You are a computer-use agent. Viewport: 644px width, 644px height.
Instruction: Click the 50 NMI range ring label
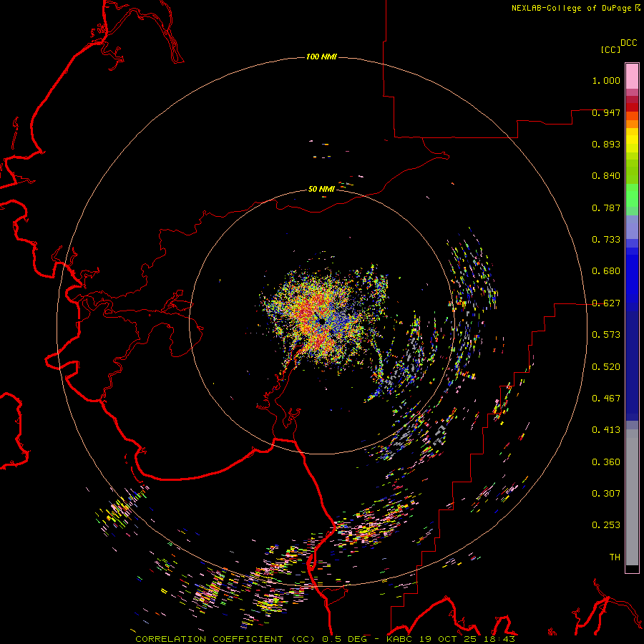pyautogui.click(x=321, y=189)
